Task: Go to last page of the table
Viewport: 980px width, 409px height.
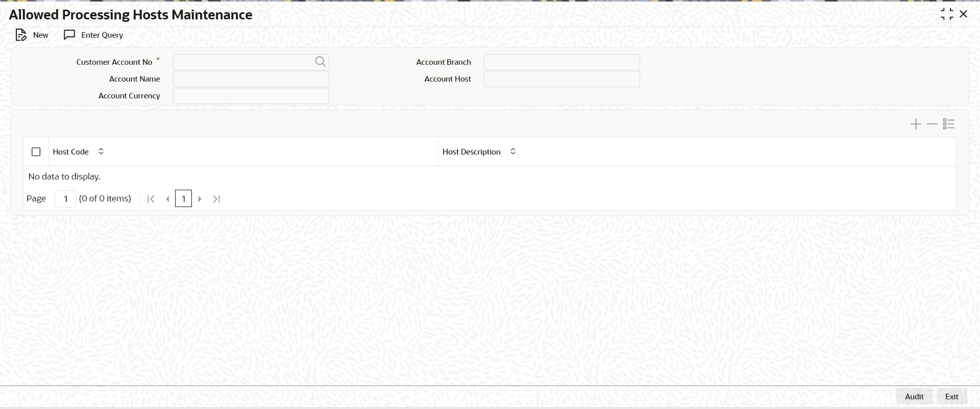Action: (x=216, y=199)
